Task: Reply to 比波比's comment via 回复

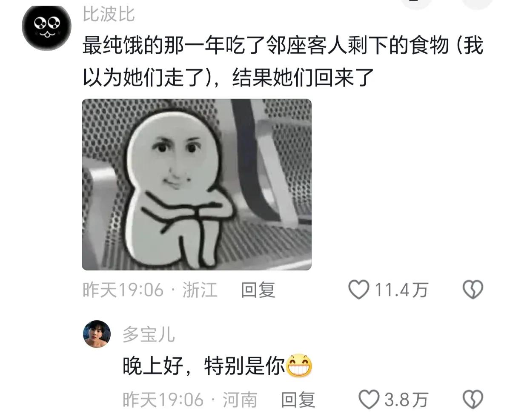Action: pyautogui.click(x=258, y=290)
